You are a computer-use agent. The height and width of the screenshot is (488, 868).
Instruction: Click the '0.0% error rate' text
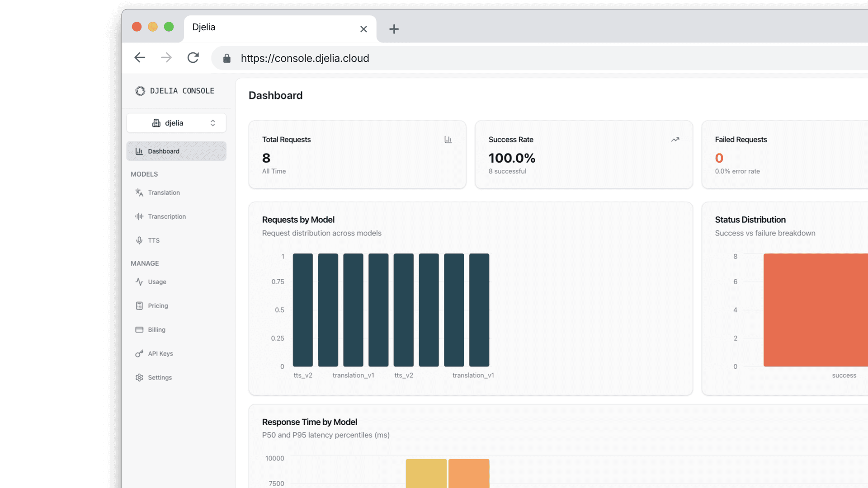tap(737, 171)
